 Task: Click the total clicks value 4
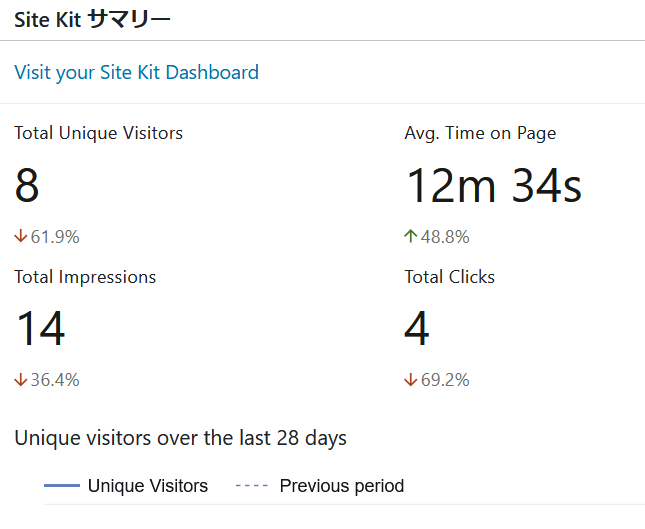click(417, 329)
